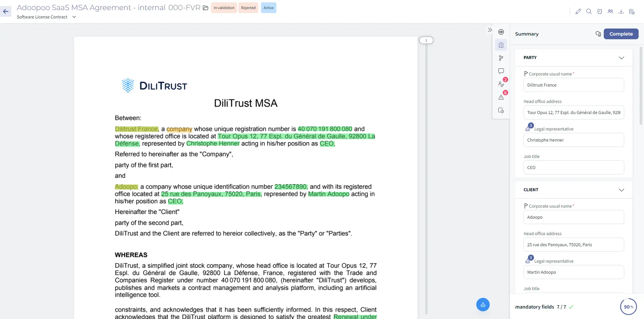This screenshot has height=319, width=644.
Task: Open the folder icon beside the contract title
Action: click(206, 8)
